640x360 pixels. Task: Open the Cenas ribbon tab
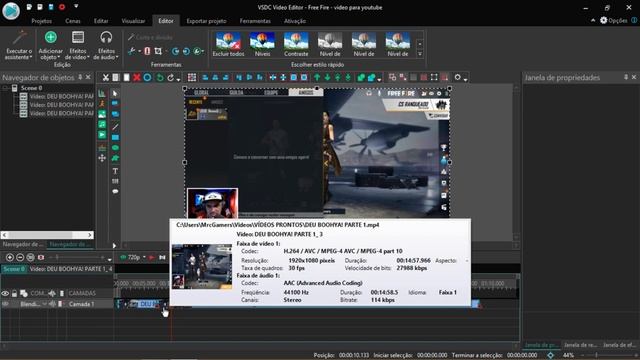[x=73, y=21]
